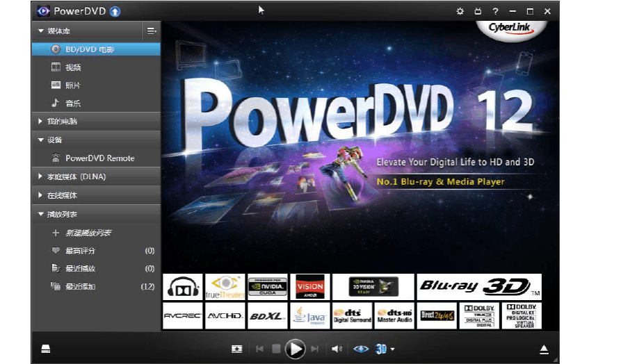
Task: Select BD/DVD 电影 in media library
Action: (89, 49)
